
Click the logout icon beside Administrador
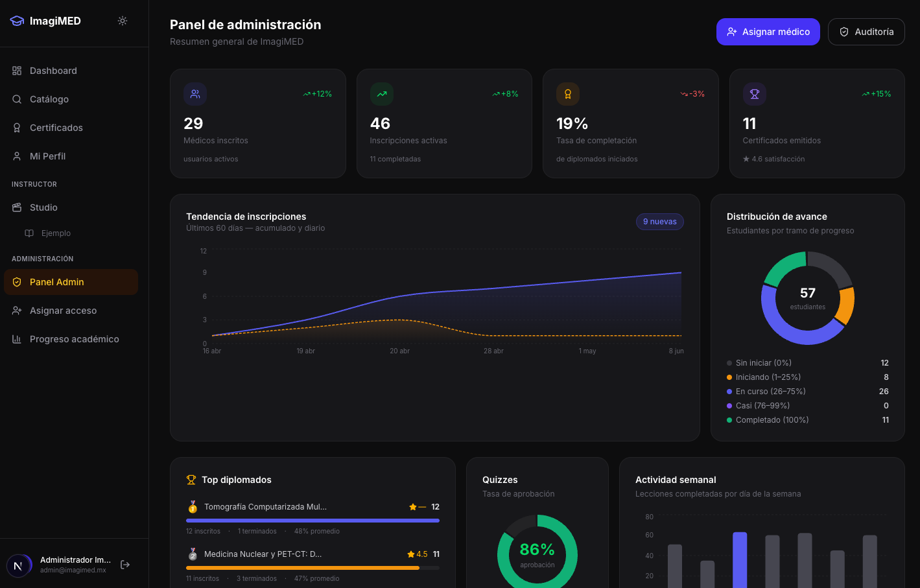[x=125, y=565]
